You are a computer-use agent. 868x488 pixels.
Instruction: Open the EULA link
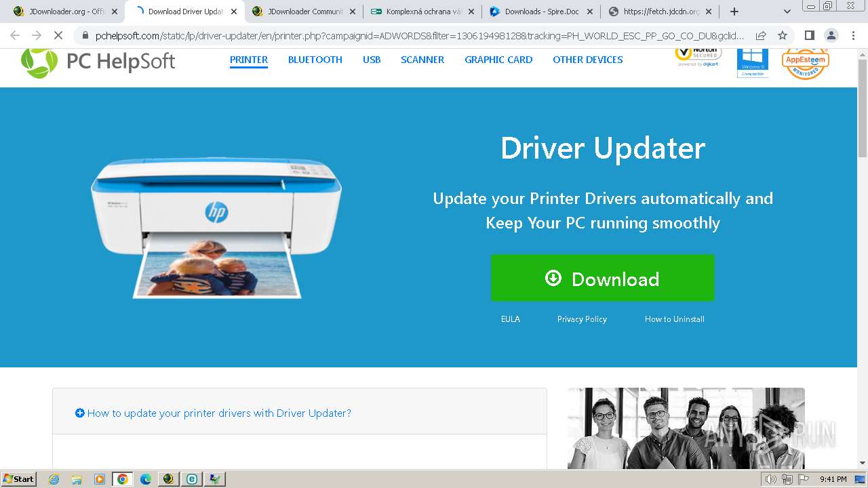point(511,319)
